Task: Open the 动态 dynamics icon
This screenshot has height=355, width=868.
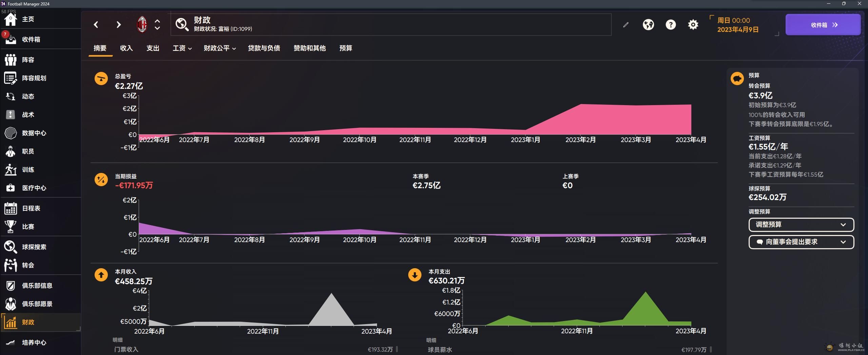Action: click(11, 96)
